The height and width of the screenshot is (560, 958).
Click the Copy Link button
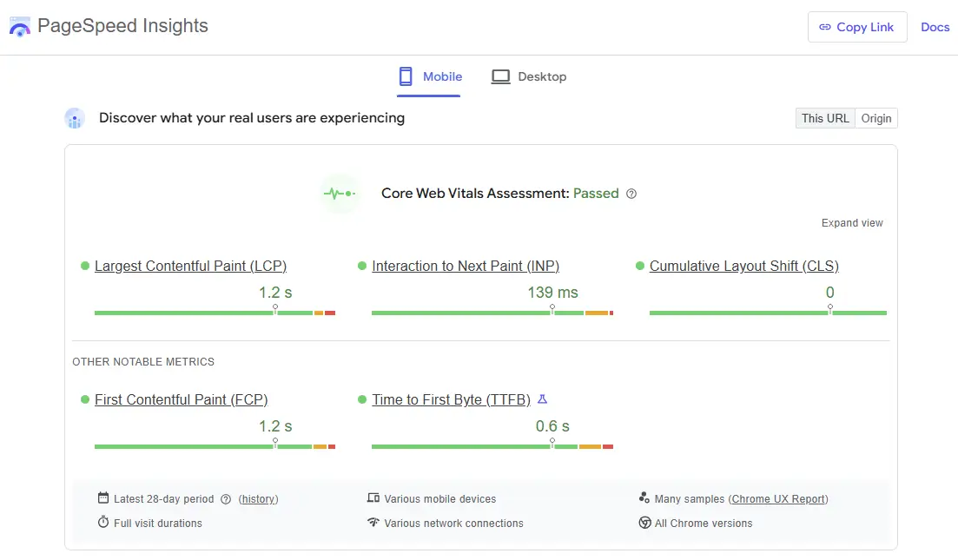point(857,27)
